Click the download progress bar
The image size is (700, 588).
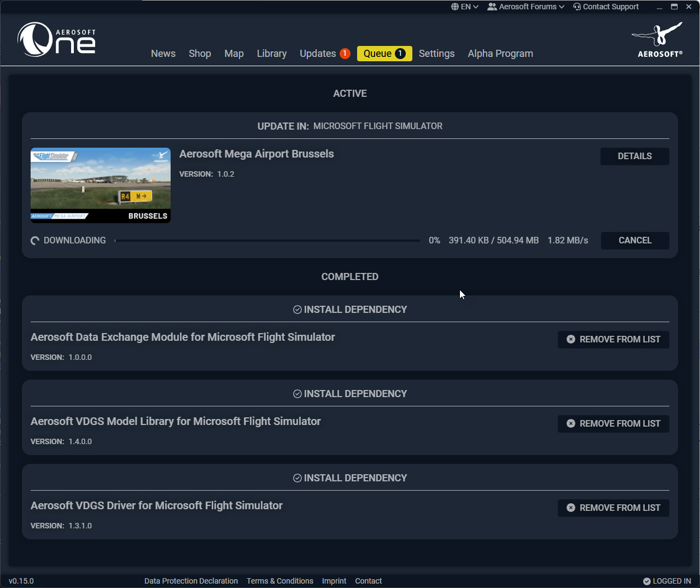[x=267, y=241]
